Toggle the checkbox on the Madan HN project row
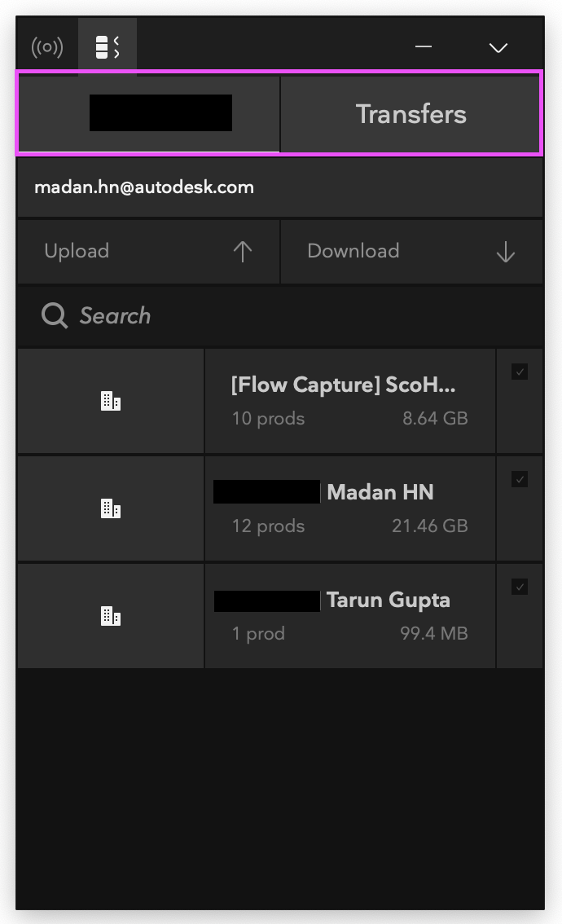The height and width of the screenshot is (924, 562). tap(520, 478)
